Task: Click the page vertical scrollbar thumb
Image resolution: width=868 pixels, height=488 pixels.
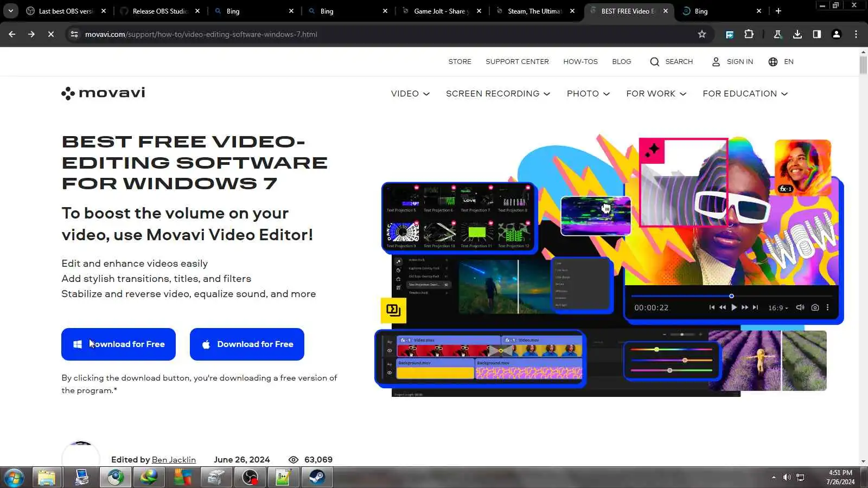Action: [x=863, y=65]
